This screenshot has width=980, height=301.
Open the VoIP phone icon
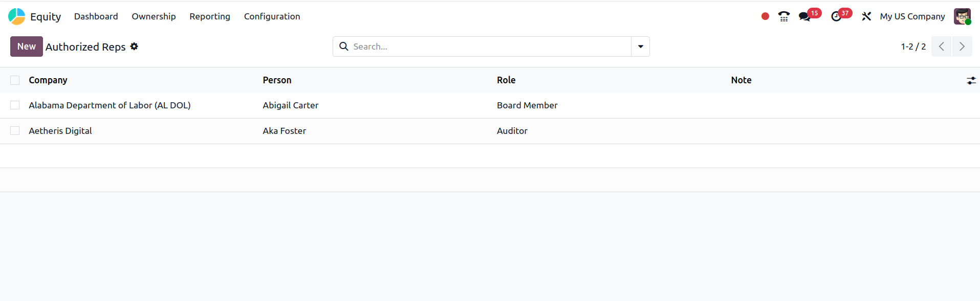[x=783, y=16]
